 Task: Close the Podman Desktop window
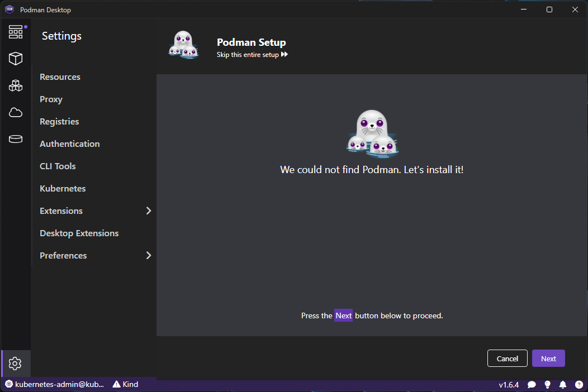(x=575, y=9)
